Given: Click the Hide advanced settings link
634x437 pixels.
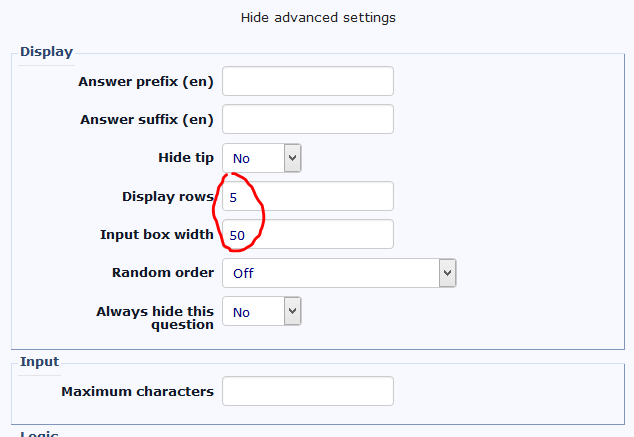Looking at the screenshot, I should [318, 17].
